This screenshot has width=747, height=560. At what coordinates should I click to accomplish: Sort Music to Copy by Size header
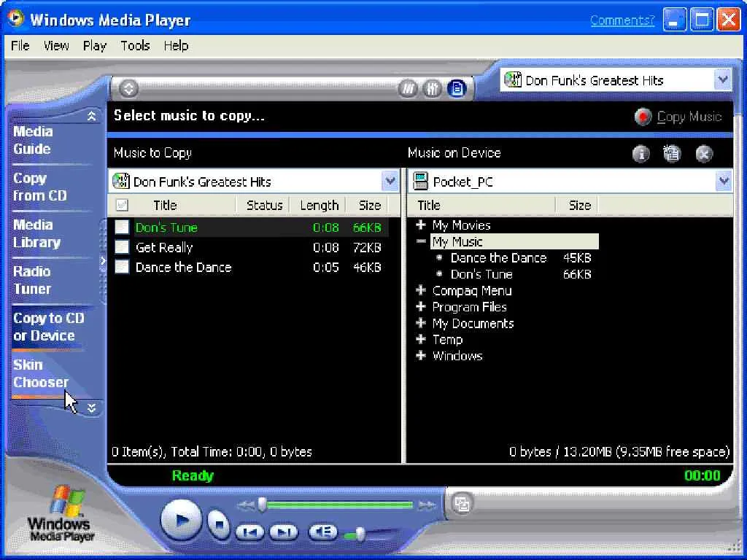pyautogui.click(x=369, y=205)
